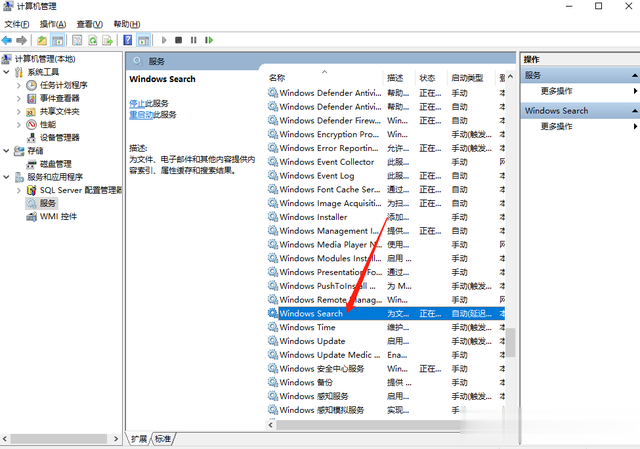Expand the 性能 node
Screen dimensions: 640x449
point(19,124)
